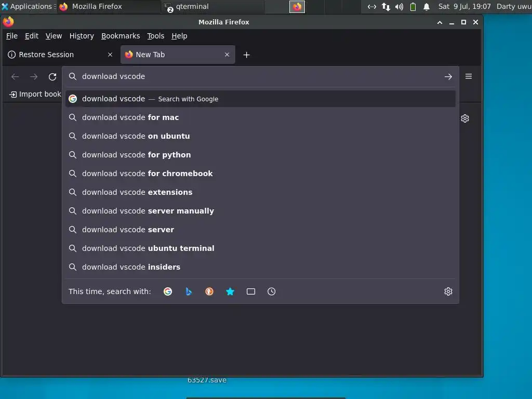Viewport: 532px width, 399px height.
Task: Choose the plain 'download vscode server' suggestion
Action: pos(260,229)
